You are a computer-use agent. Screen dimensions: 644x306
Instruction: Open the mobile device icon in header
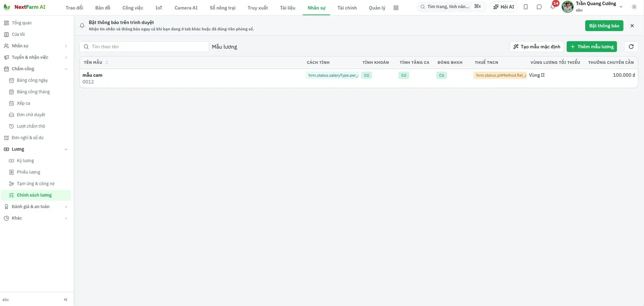tap(526, 7)
